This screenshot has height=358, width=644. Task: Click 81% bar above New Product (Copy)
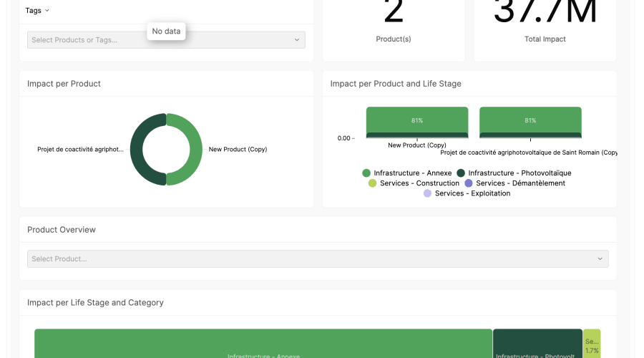417,120
